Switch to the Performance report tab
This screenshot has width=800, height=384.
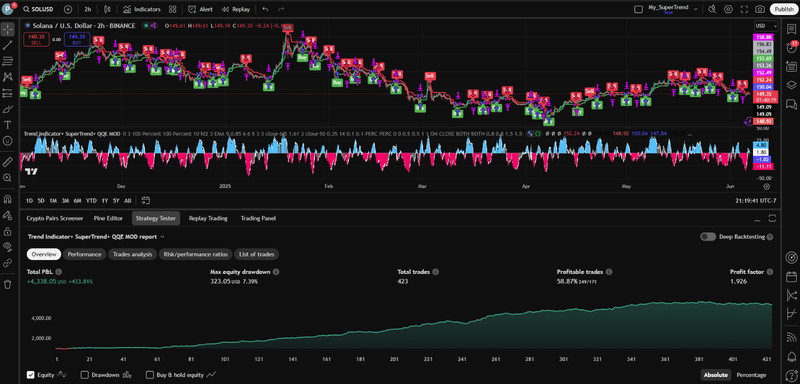point(84,254)
